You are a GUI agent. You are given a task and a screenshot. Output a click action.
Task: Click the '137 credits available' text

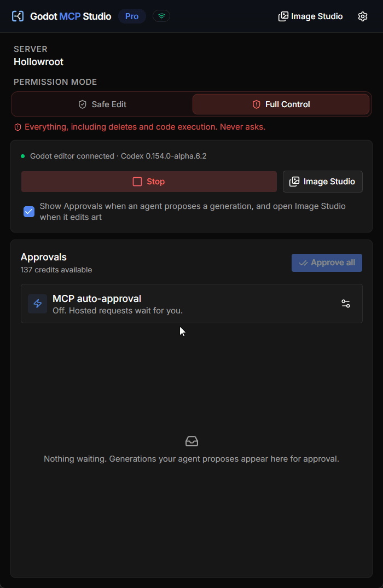56,270
